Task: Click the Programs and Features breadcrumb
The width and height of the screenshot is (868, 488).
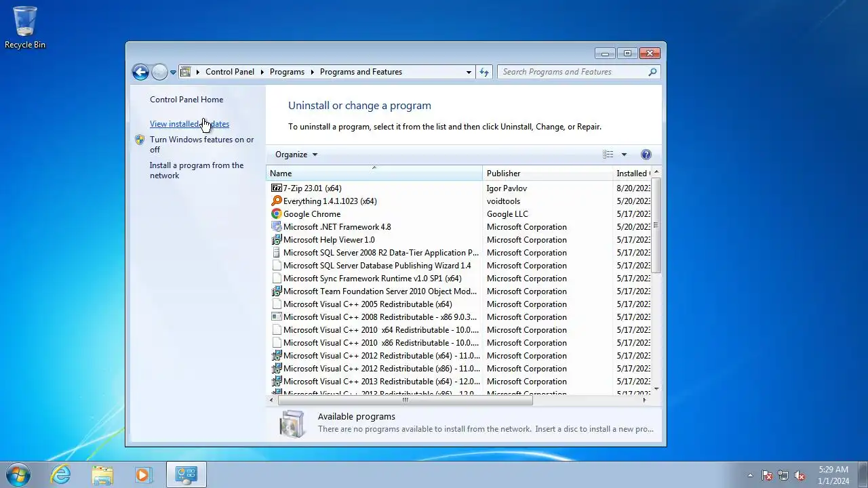Action: (x=361, y=72)
